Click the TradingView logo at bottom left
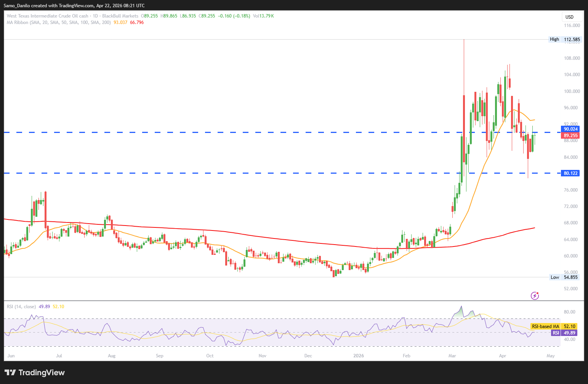 click(x=35, y=373)
